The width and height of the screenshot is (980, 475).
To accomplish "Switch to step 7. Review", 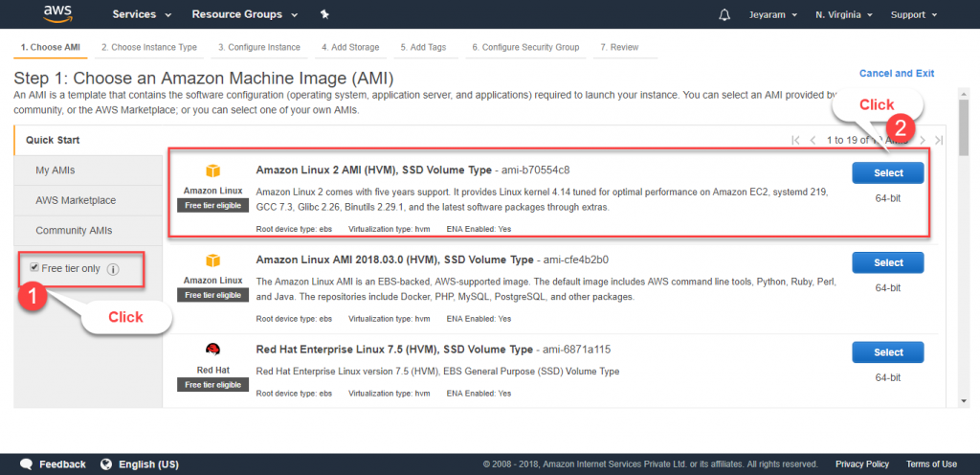I will (619, 48).
